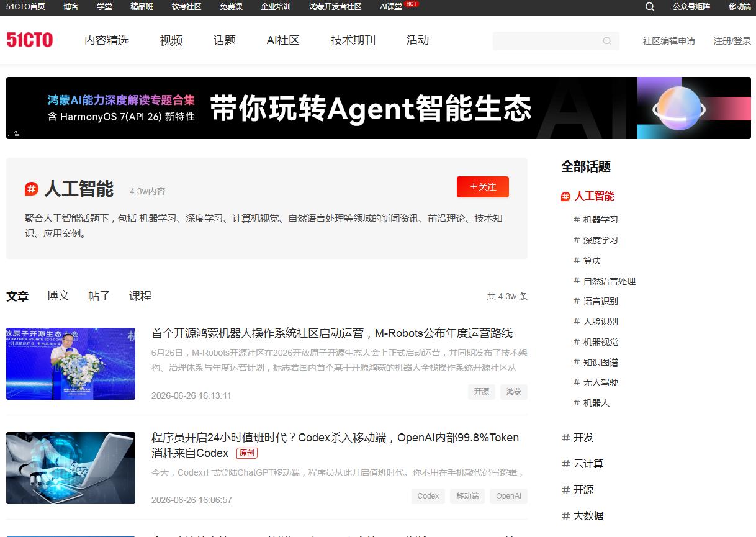
Task: Open the HarmonyOS Agent banner ad
Action: pos(379,108)
